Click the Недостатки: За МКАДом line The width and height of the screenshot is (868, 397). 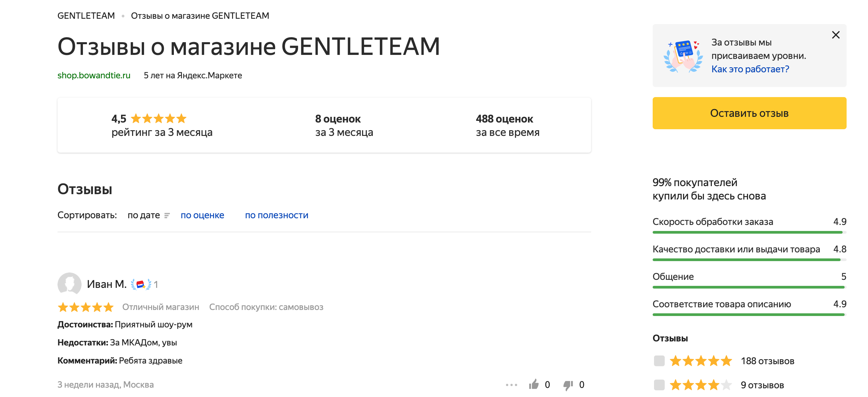tap(117, 342)
